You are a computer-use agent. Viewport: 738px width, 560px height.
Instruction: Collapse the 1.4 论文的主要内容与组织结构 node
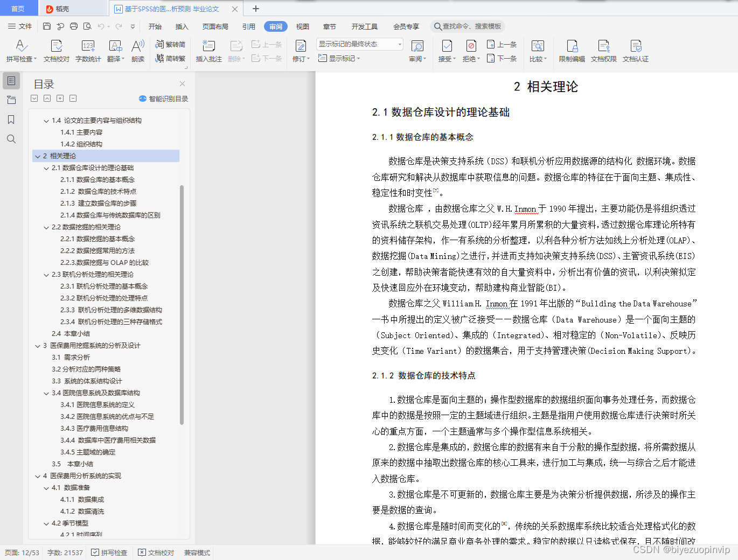click(46, 121)
